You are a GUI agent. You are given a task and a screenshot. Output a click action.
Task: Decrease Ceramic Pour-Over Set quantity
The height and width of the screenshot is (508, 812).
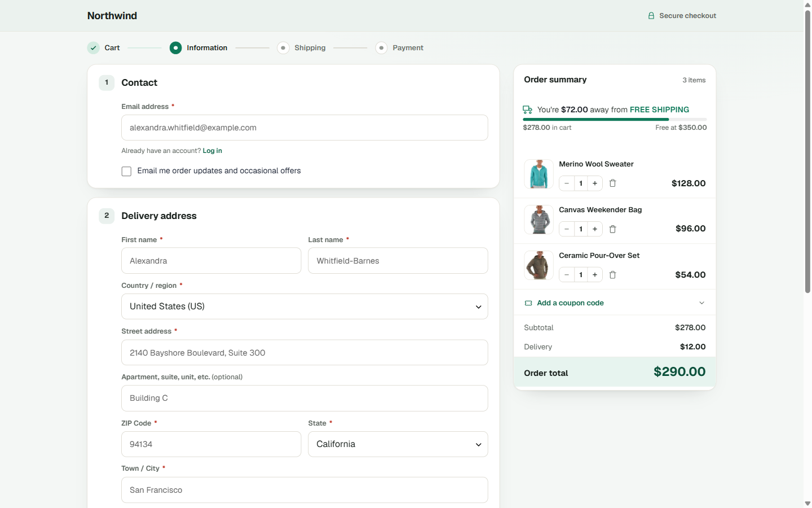tap(567, 275)
